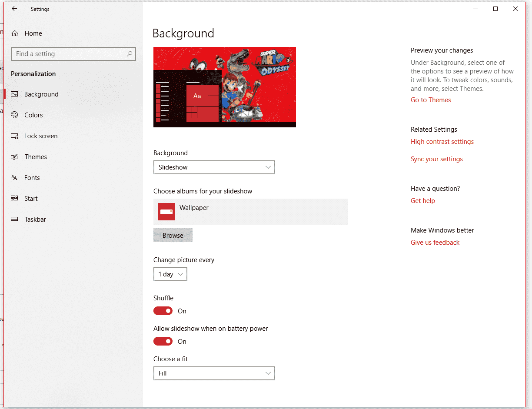Click Give us feedback link
Viewport: 532px width, 409px height.
click(435, 243)
